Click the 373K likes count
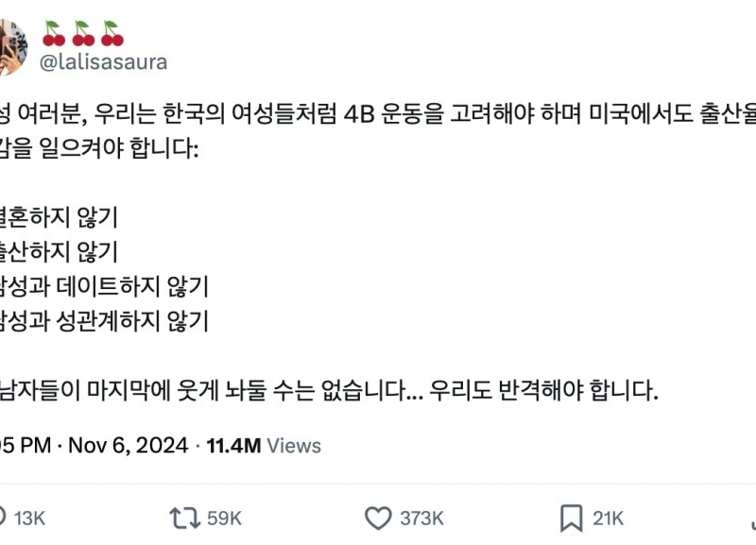The height and width of the screenshot is (545, 756). 421,519
